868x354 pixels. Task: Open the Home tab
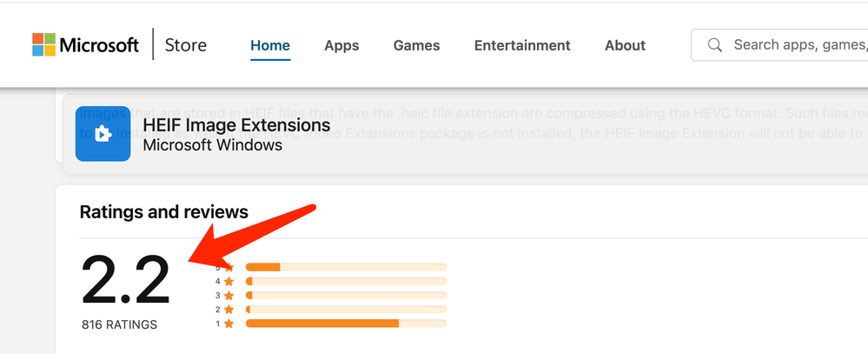(270, 45)
